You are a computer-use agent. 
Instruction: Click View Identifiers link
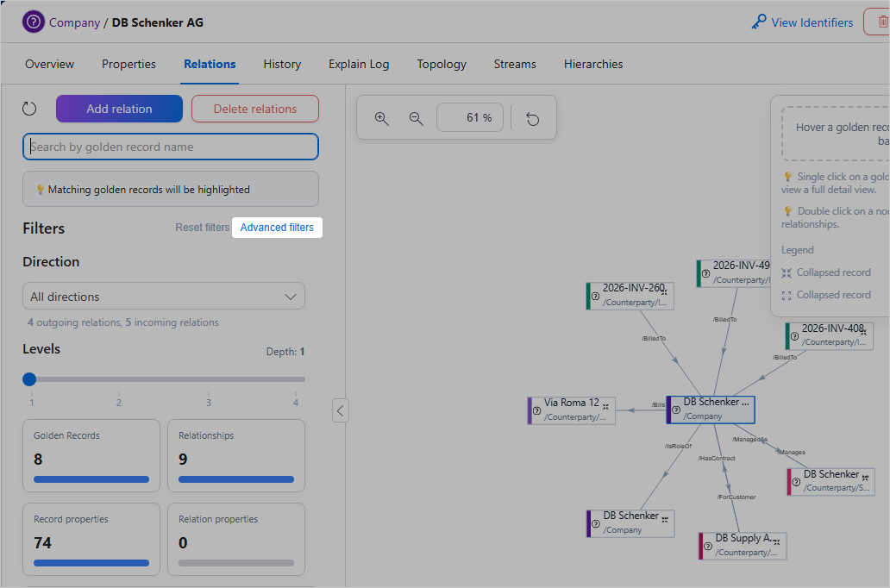tap(812, 22)
